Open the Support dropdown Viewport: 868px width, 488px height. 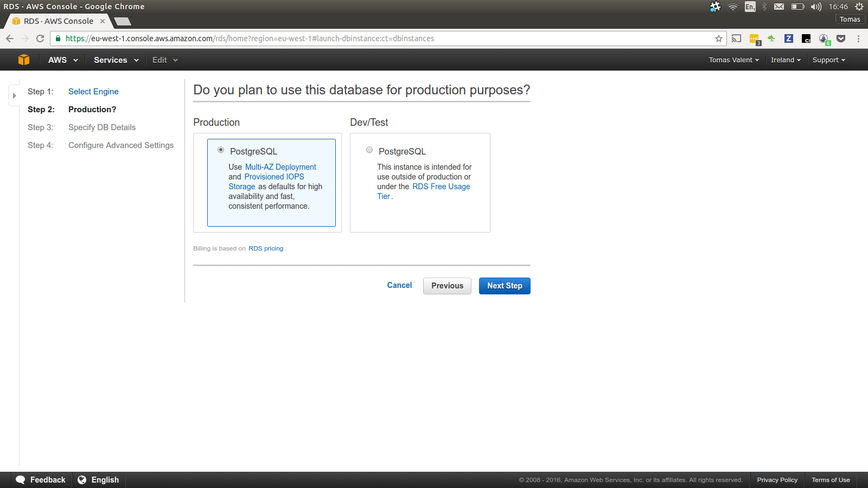click(828, 60)
